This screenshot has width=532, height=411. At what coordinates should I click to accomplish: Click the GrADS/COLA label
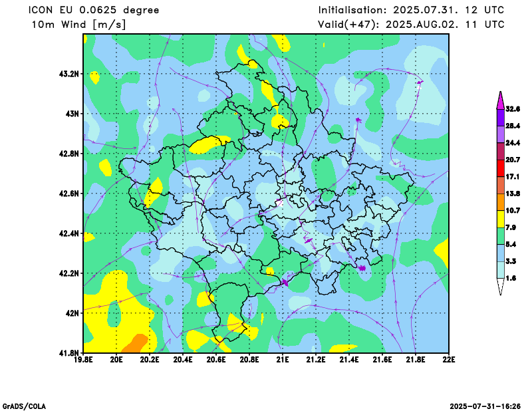pyautogui.click(x=24, y=406)
